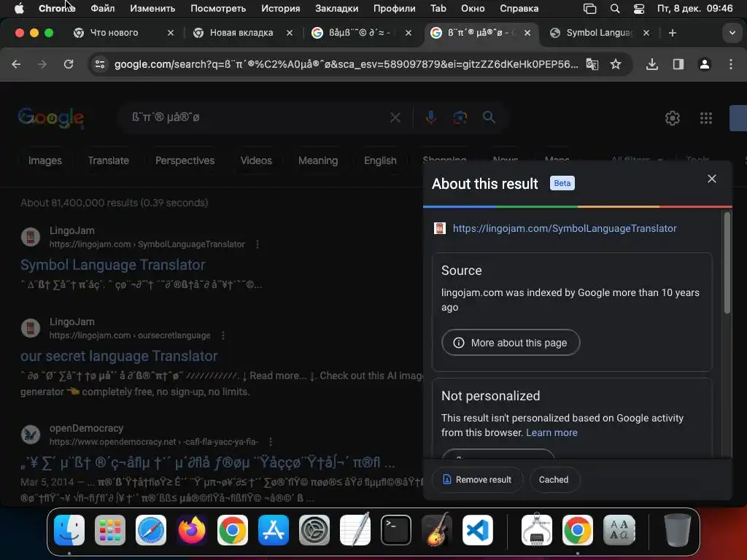Close the 'Что нового' tab
Viewport: 747px width, 560px height.
click(x=171, y=33)
